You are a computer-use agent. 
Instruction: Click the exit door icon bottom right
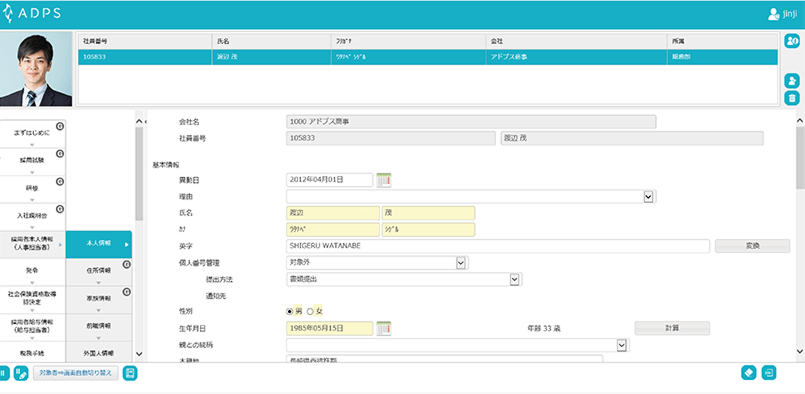coord(769,373)
